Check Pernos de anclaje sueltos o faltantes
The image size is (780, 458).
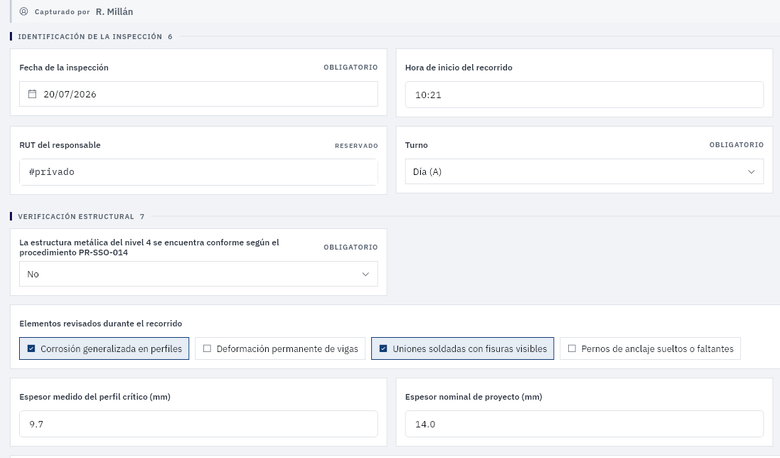pos(650,349)
